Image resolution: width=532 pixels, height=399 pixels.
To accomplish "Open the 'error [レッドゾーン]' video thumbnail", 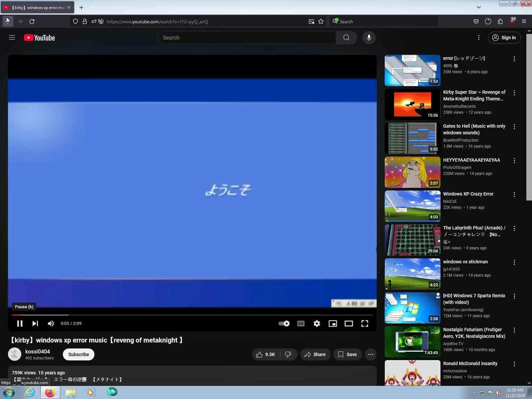I will coord(412,70).
